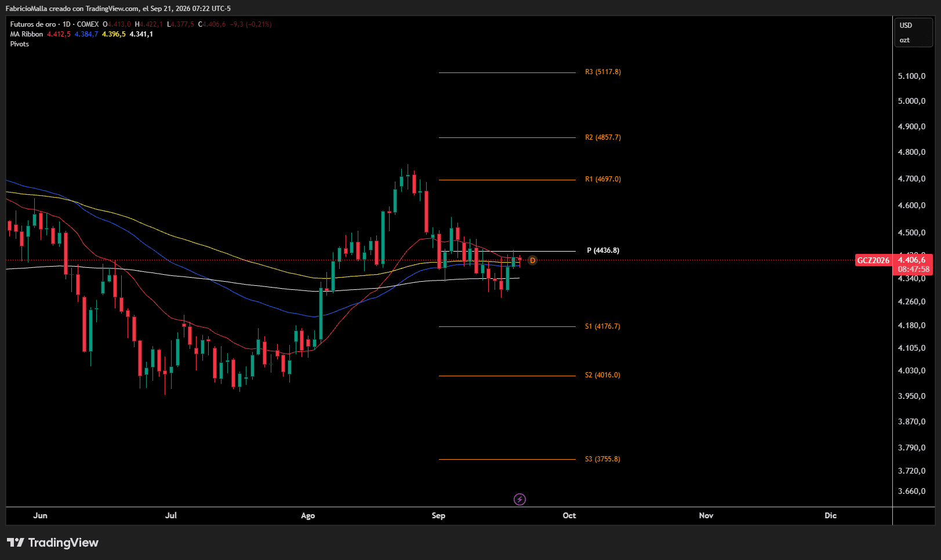Select the Pivots indicator legend
The image size is (941, 560).
pos(20,44)
